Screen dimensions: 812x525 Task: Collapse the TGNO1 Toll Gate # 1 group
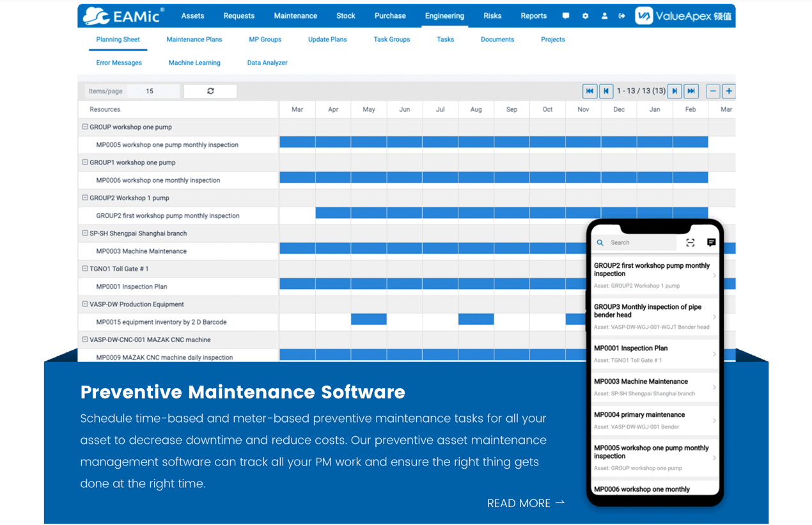tap(85, 269)
